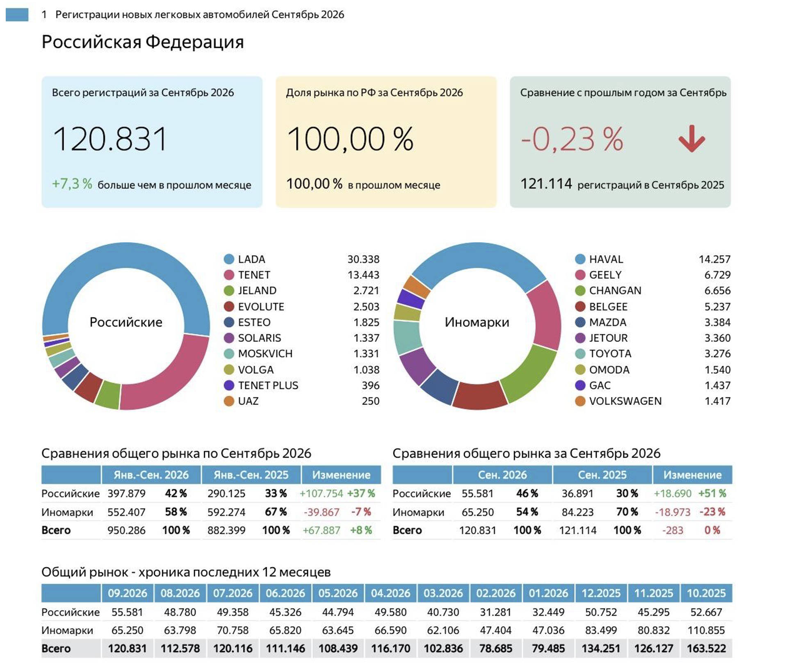The height and width of the screenshot is (670, 812).
Task: Click the -0,23 % comparison value
Action: (x=572, y=139)
